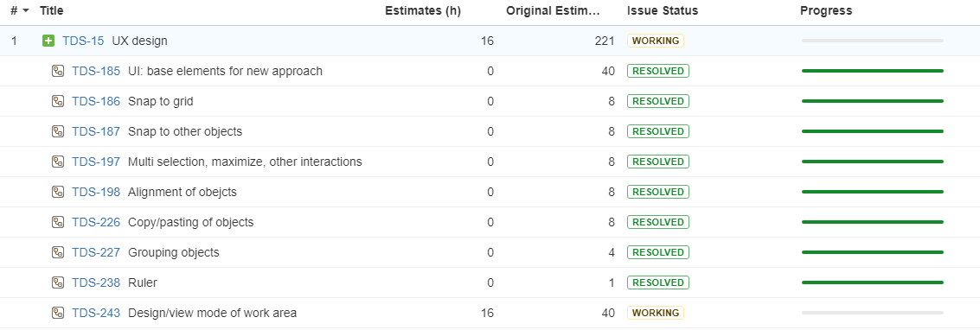Select the 'Copy/pasting of objects' title
Image resolution: width=980 pixels, height=330 pixels.
click(190, 222)
